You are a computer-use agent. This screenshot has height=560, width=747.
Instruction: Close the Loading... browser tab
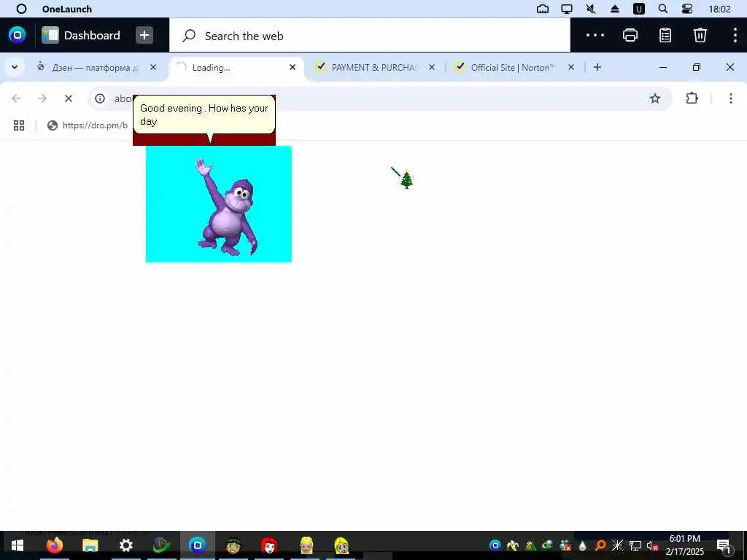(293, 68)
